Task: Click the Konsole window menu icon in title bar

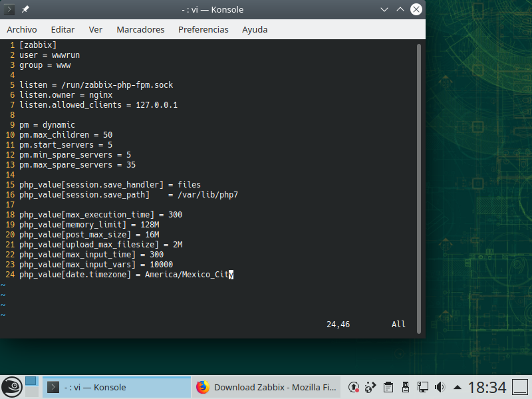Action: (x=9, y=9)
